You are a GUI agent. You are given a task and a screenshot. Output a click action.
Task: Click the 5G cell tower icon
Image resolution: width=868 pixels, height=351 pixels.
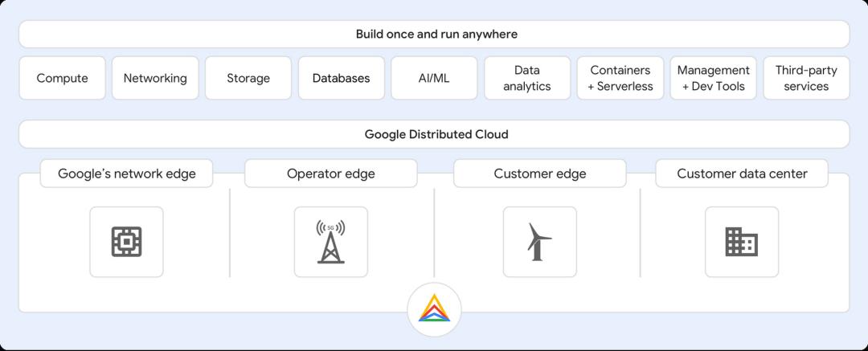[x=330, y=242]
